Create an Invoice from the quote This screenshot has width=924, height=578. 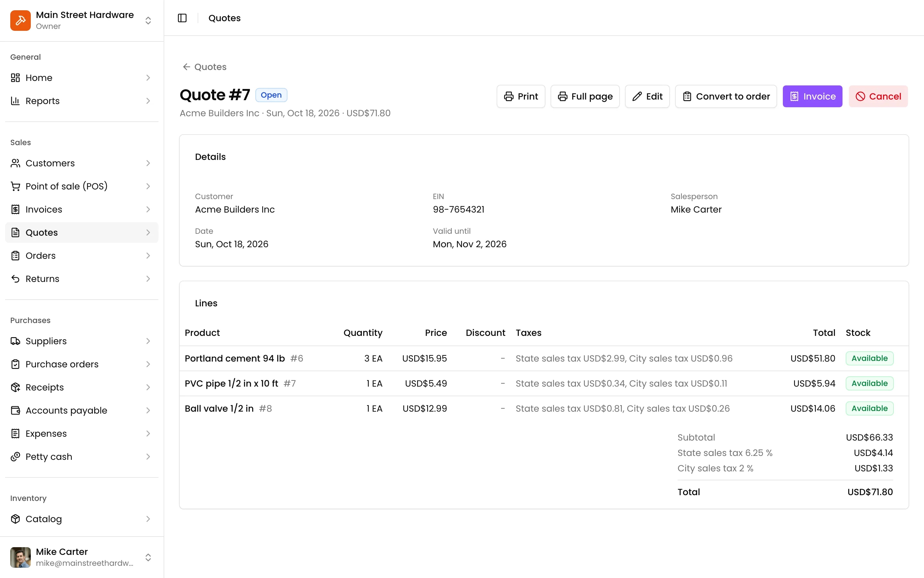pos(812,96)
